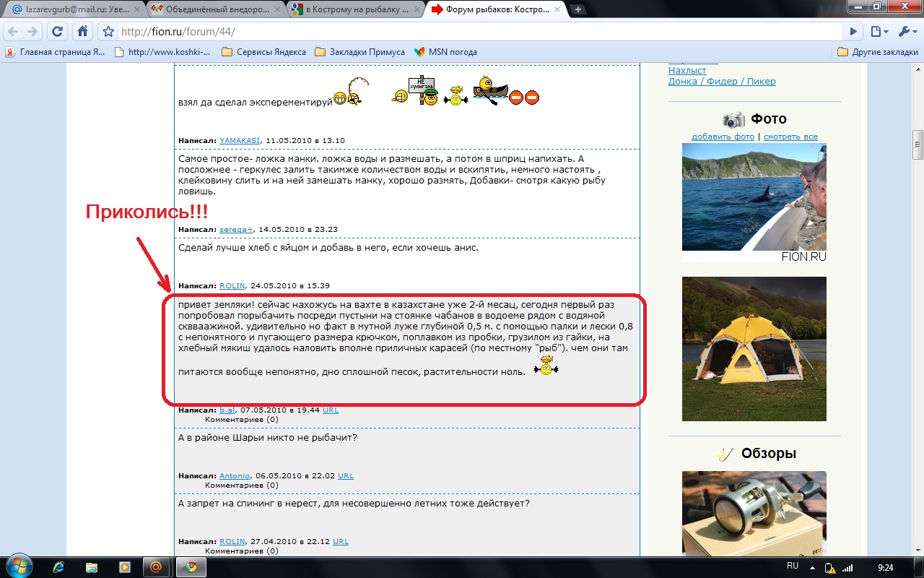Open user profile link YAMAKASI
Viewport: 924px width, 578px height.
(x=240, y=140)
